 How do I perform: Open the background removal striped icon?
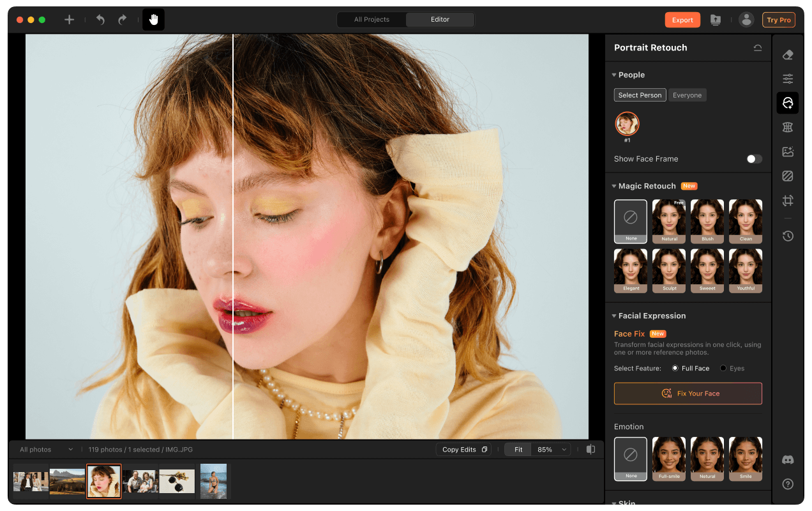(788, 176)
